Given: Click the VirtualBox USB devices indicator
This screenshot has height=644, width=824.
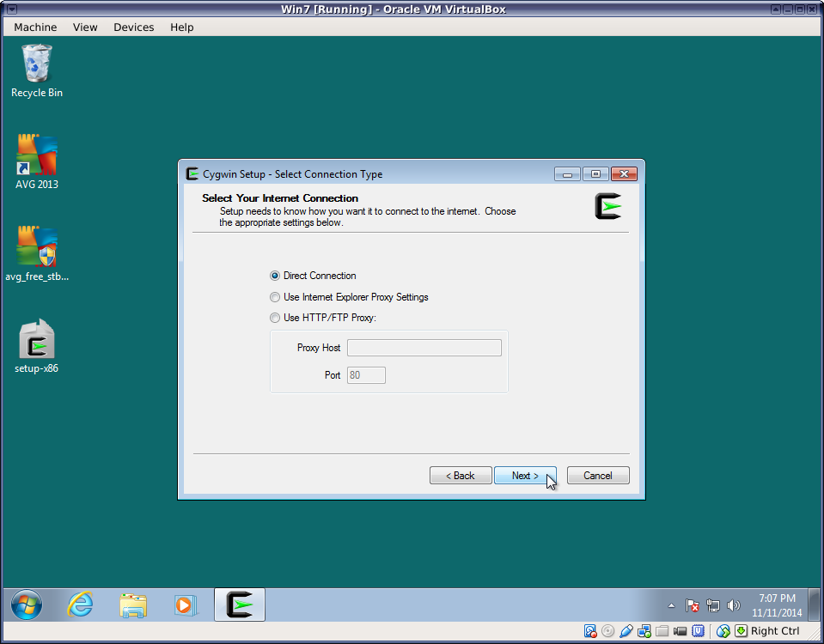Looking at the screenshot, I should point(626,631).
